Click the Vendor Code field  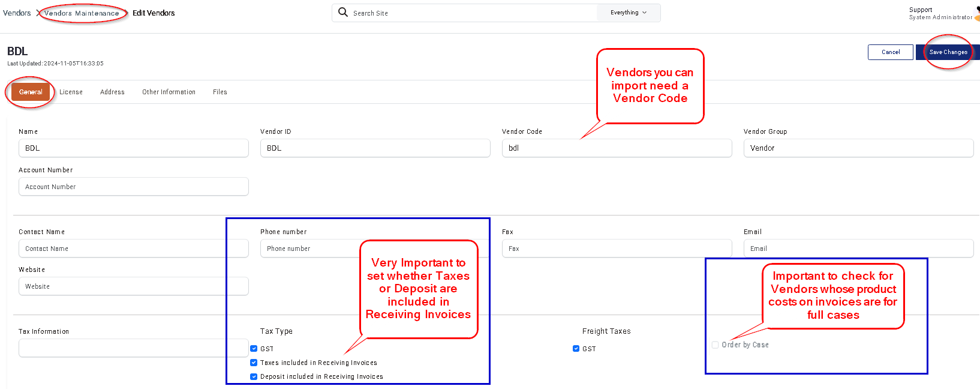pyautogui.click(x=617, y=148)
